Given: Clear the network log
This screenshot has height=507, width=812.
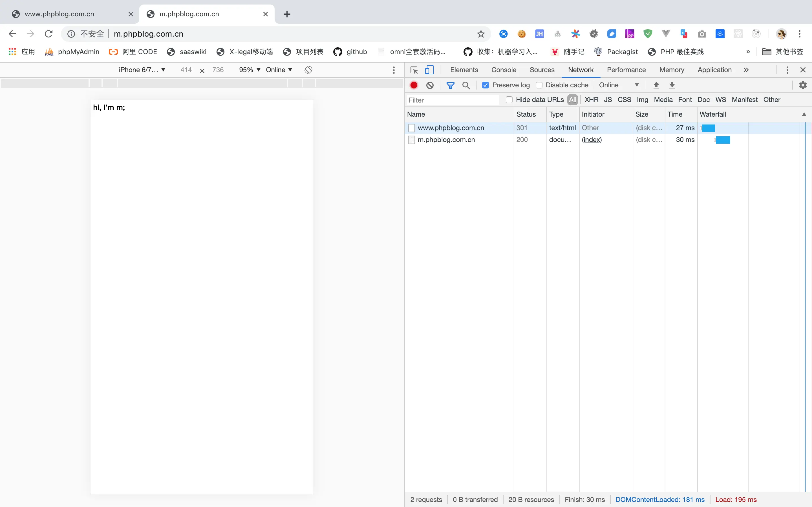Looking at the screenshot, I should tap(430, 85).
